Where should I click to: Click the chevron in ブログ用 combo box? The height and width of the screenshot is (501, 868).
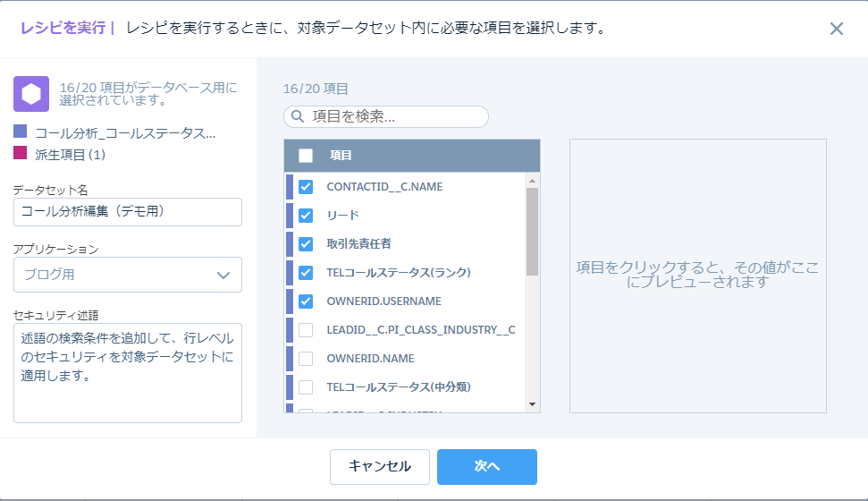pyautogui.click(x=223, y=275)
